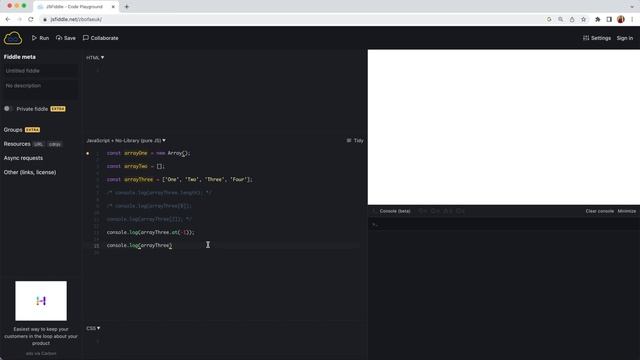This screenshot has height=360, width=640.
Task: Click the tab search chevron at top right
Action: pyautogui.click(x=632, y=7)
